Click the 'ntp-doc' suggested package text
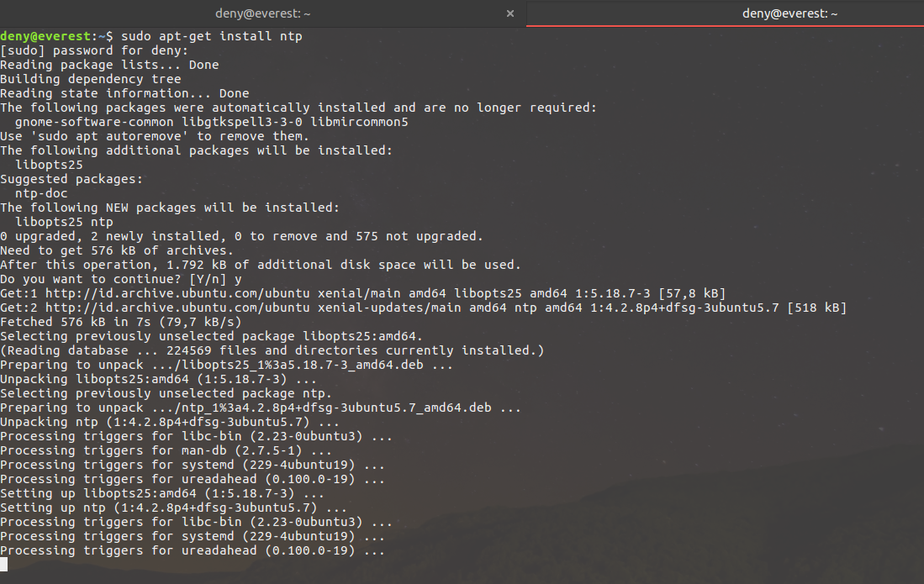924x584 pixels. click(40, 192)
